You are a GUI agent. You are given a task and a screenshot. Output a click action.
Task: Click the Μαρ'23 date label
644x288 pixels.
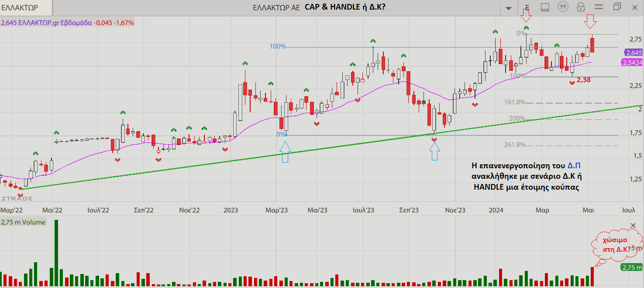click(277, 210)
